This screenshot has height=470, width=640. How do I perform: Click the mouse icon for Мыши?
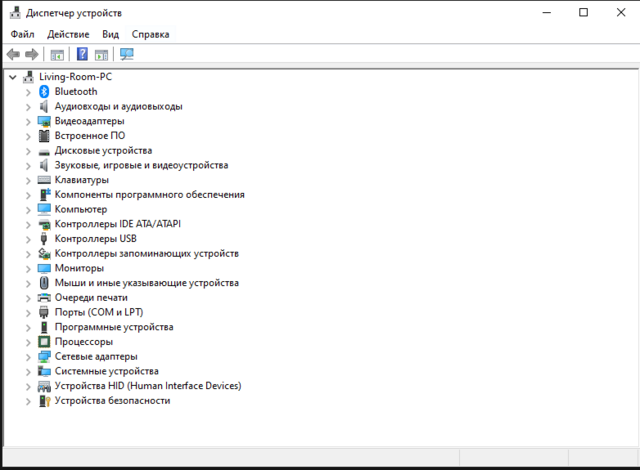coord(44,283)
